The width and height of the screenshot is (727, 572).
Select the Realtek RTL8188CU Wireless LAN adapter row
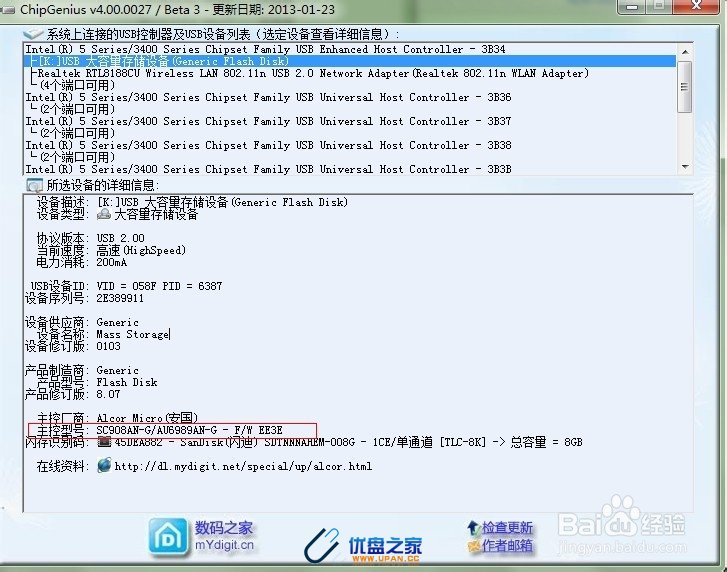coord(350,73)
